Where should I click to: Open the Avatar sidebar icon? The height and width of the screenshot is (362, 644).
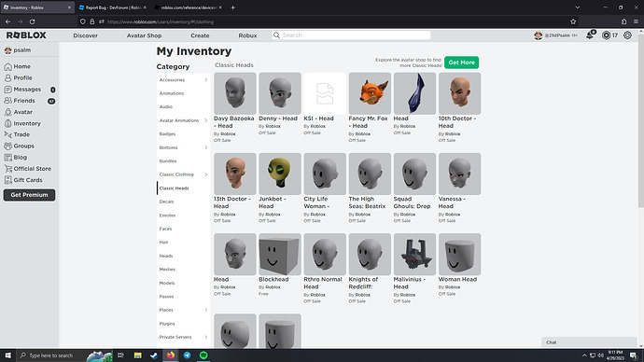point(7,112)
